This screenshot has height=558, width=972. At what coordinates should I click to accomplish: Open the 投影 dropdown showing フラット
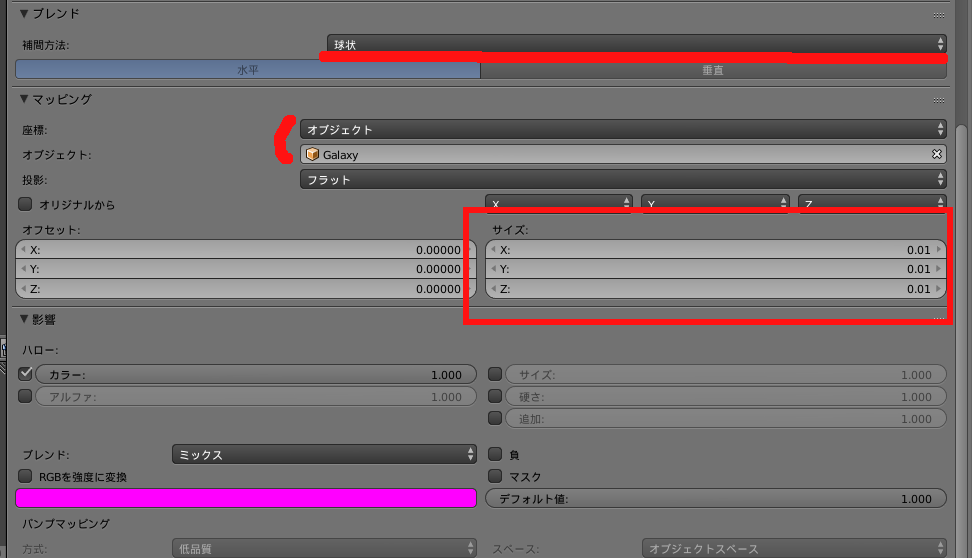point(623,179)
